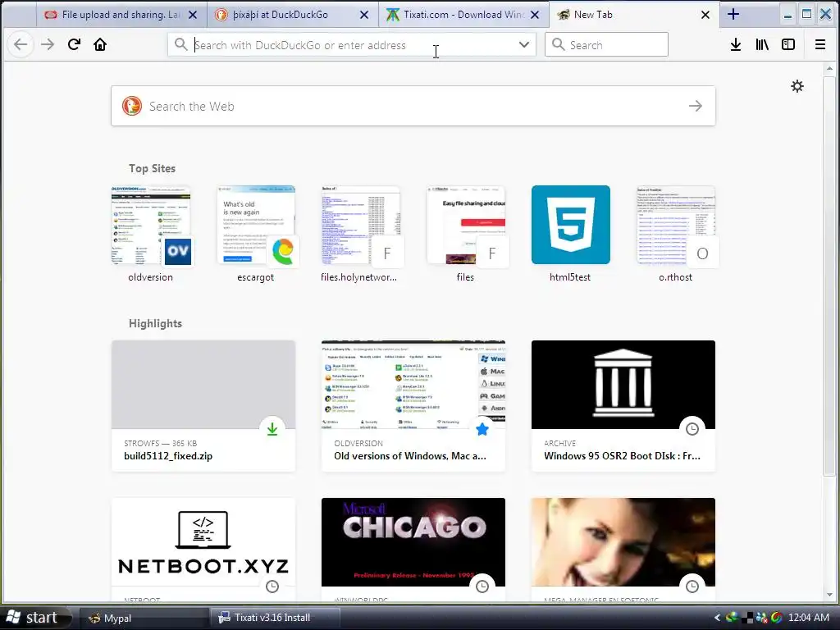This screenshot has width=840, height=630.
Task: Switch to the Tixati.com download tab
Action: click(463, 15)
